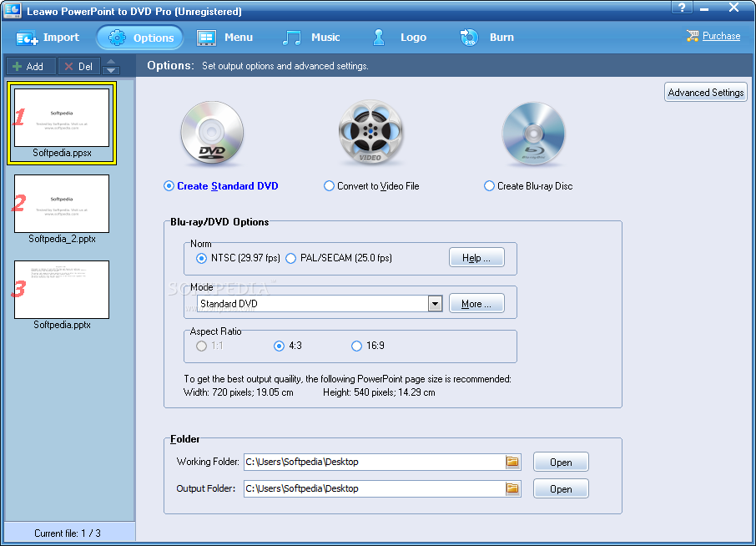Open the Import tab
This screenshot has height=546, width=756.
click(x=48, y=38)
